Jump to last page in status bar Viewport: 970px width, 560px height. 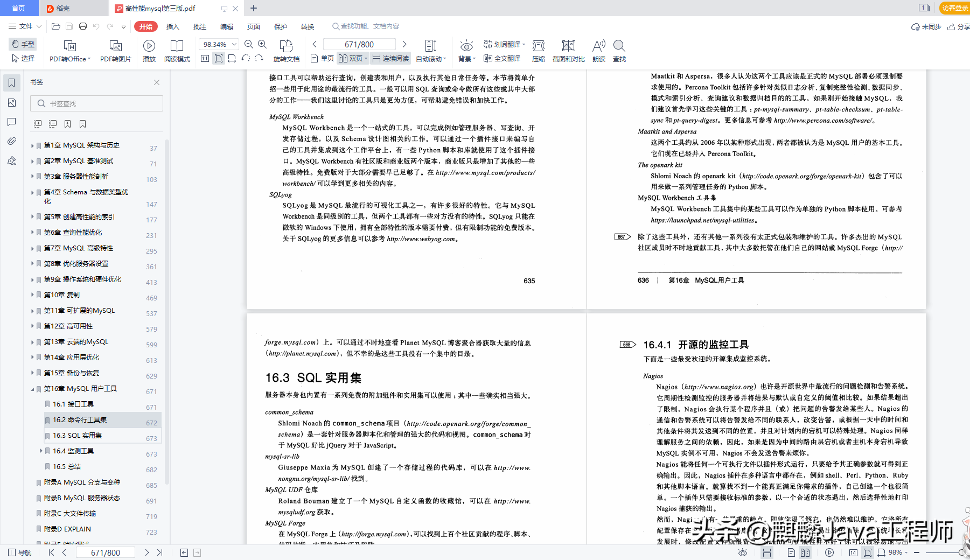(160, 552)
